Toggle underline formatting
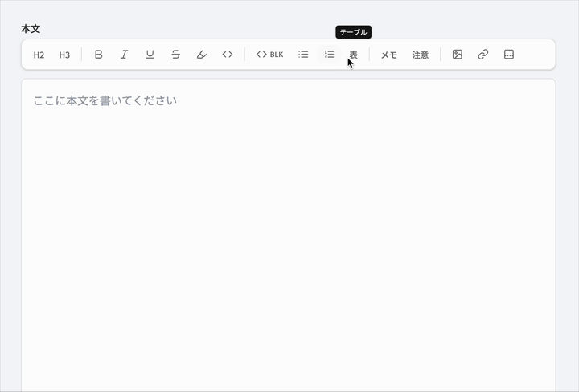Image resolution: width=579 pixels, height=392 pixels. [x=150, y=55]
